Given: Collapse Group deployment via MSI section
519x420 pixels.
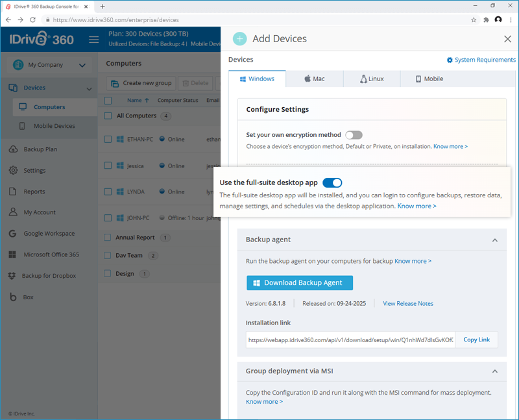Looking at the screenshot, I should click(x=495, y=372).
